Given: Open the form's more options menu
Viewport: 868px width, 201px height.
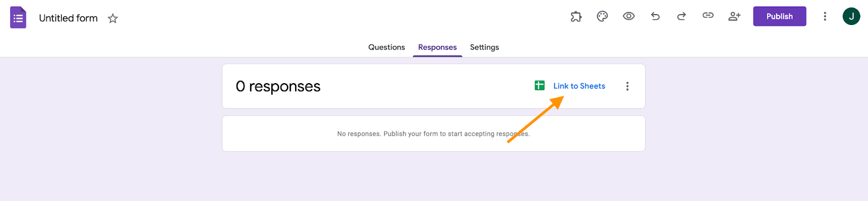Looking at the screenshot, I should click(825, 16).
